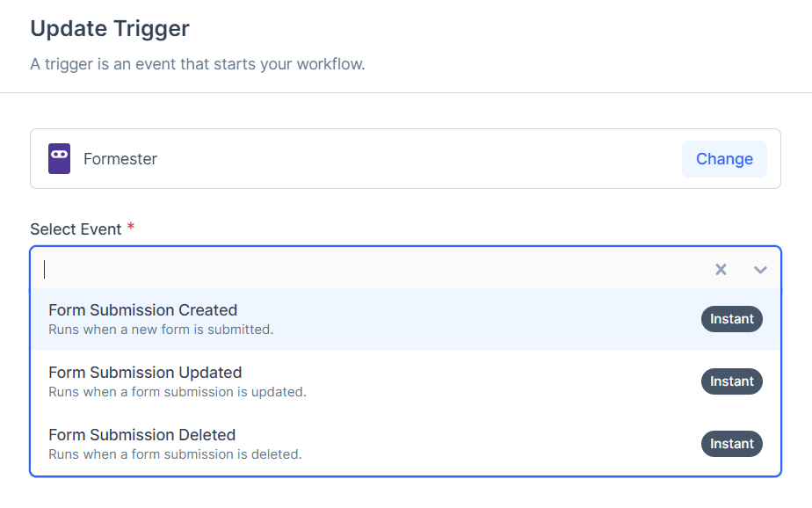Clear the event field with X icon
The height and width of the screenshot is (508, 812).
point(721,270)
